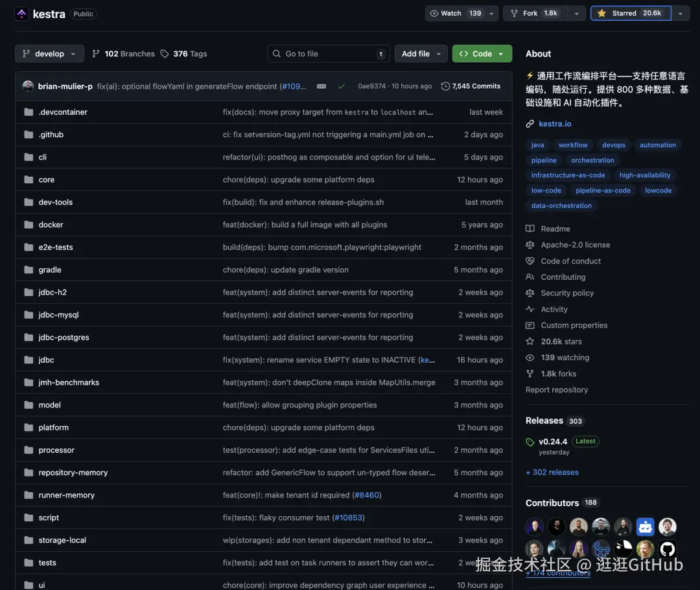Open the storage-local folder
Image resolution: width=700 pixels, height=590 pixels.
[62, 540]
